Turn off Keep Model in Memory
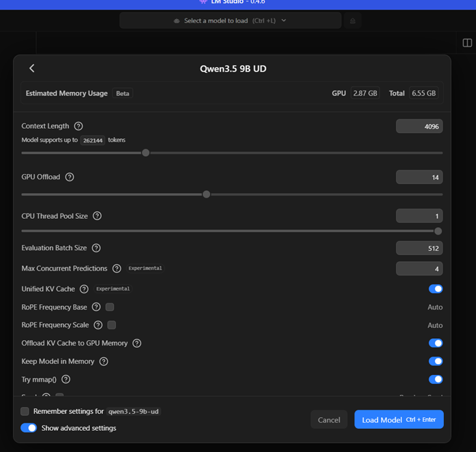Viewport: 476px width, 452px height. (x=435, y=361)
